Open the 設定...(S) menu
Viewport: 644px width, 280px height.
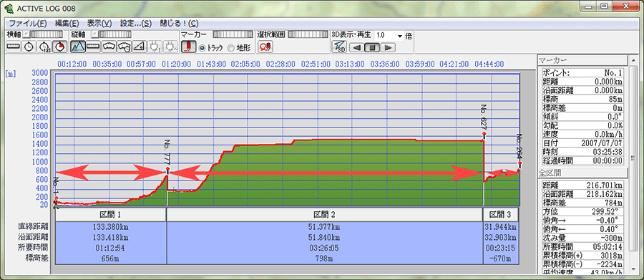(135, 23)
